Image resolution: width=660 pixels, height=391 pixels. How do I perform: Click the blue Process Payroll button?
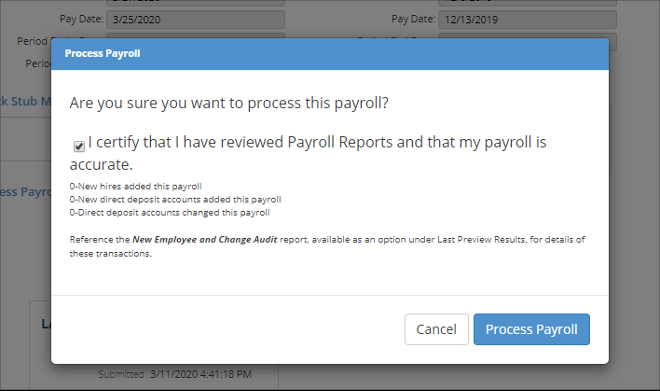pyautogui.click(x=532, y=329)
